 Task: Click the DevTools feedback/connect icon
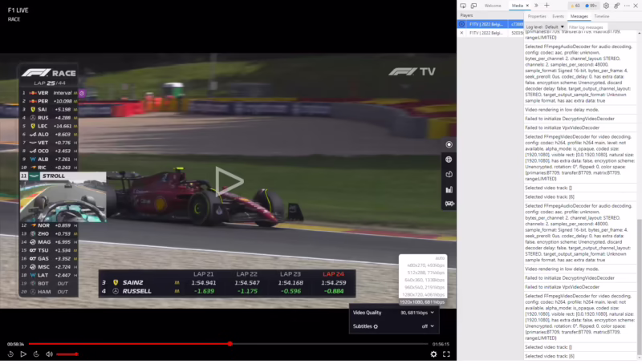click(x=616, y=6)
